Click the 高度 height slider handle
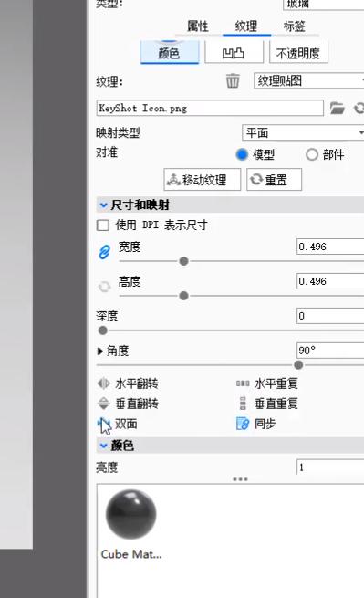The image size is (364, 598). point(183,296)
